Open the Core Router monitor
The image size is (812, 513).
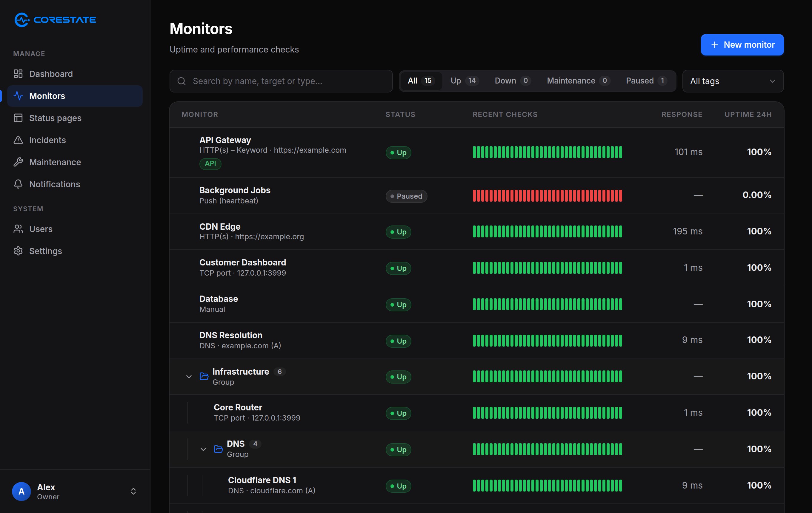pyautogui.click(x=238, y=407)
